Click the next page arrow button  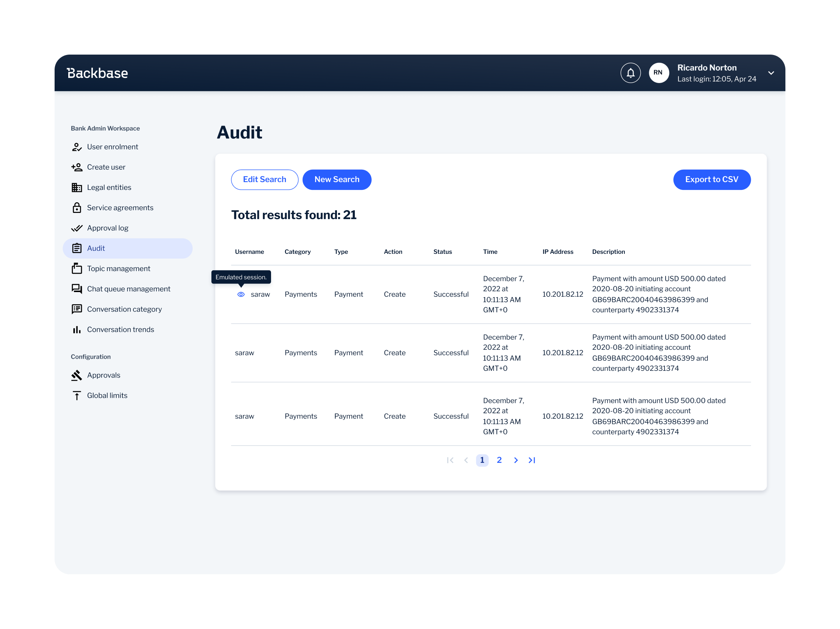pyautogui.click(x=516, y=460)
